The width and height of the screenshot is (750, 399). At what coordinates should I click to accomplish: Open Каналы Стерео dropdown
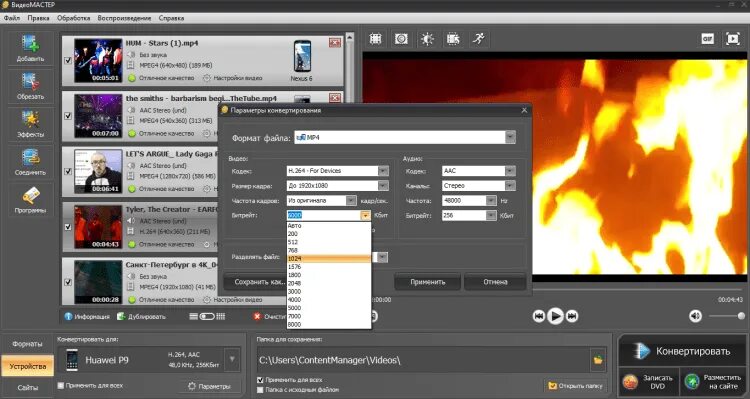click(x=510, y=186)
